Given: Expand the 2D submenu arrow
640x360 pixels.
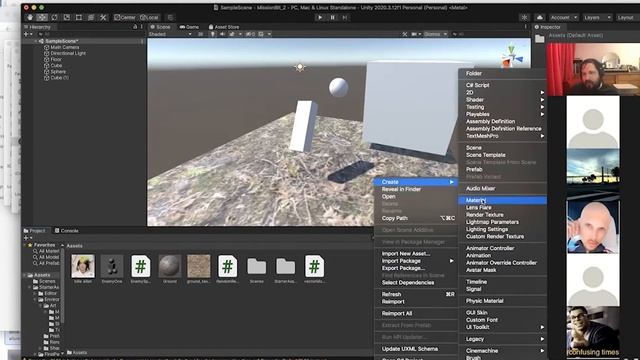Looking at the screenshot, I should pyautogui.click(x=542, y=93).
